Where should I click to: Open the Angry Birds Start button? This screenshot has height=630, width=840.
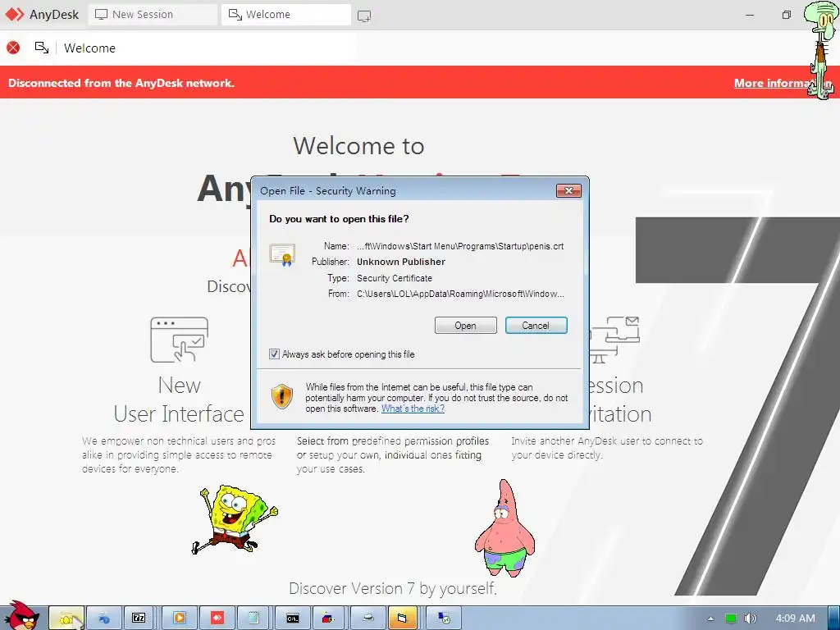click(x=21, y=616)
